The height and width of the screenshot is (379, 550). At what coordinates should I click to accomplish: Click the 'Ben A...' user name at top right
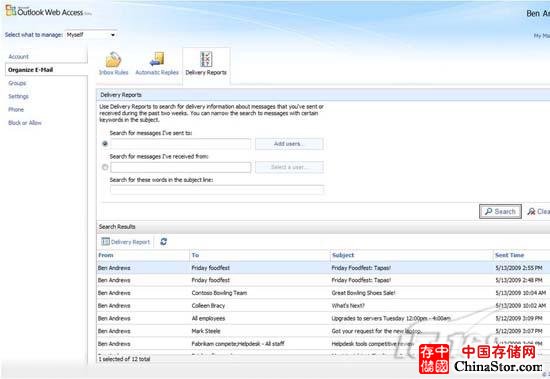538,13
